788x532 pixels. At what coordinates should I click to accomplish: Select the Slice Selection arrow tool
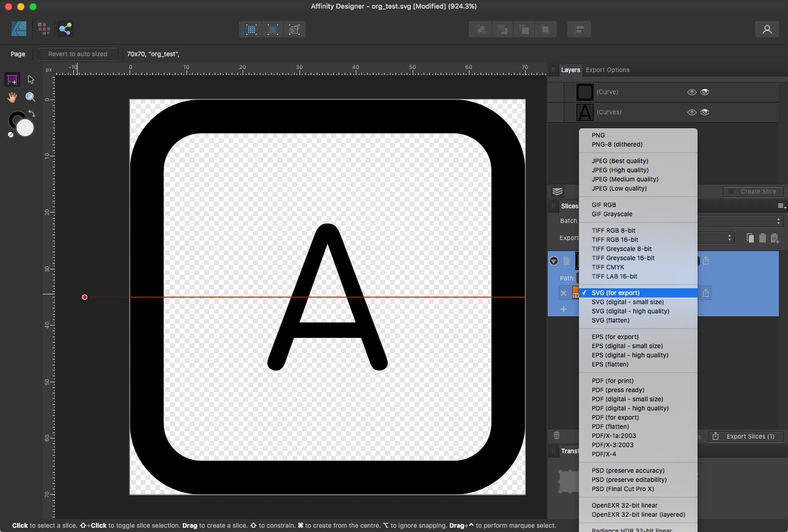click(31, 79)
